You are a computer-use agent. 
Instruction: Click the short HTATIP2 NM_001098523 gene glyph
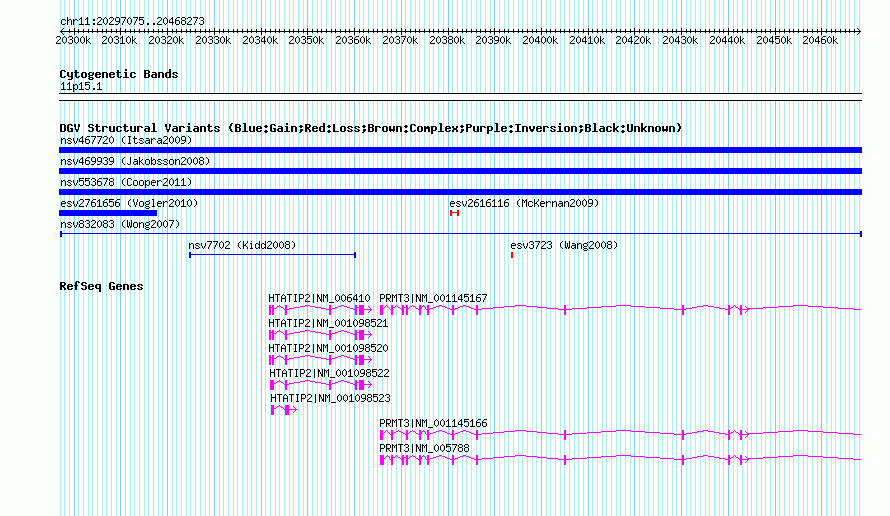pyautogui.click(x=284, y=409)
